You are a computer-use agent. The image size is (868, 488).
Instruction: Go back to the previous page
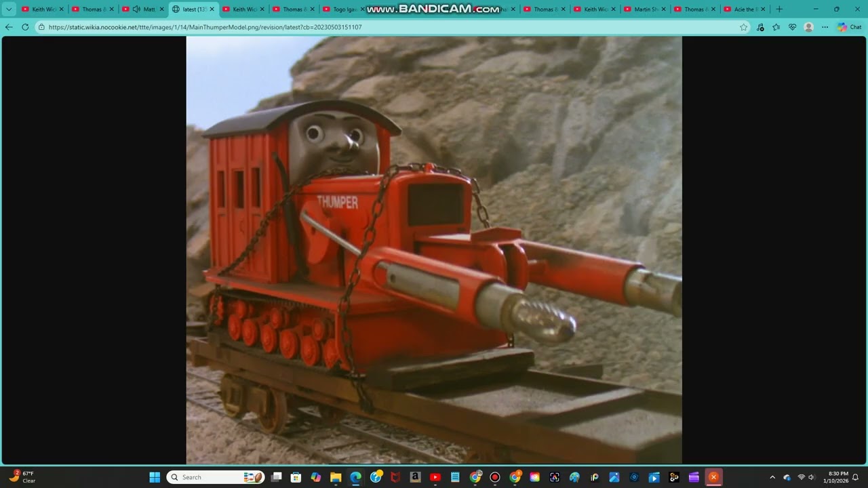click(9, 27)
